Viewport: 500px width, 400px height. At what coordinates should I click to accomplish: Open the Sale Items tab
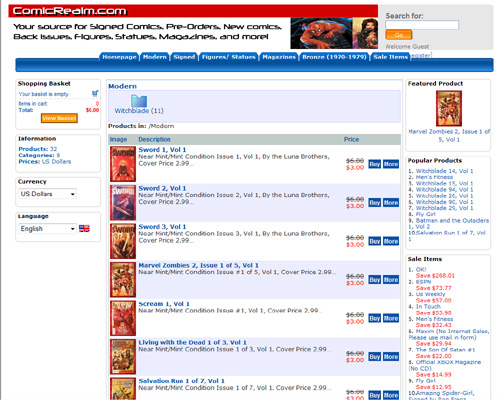click(x=390, y=57)
